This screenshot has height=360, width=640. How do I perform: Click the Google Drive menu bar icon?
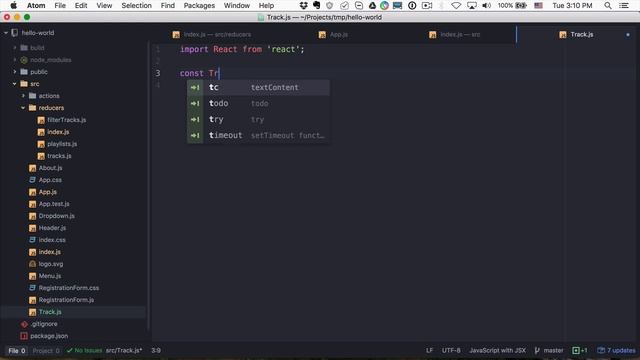(372, 5)
